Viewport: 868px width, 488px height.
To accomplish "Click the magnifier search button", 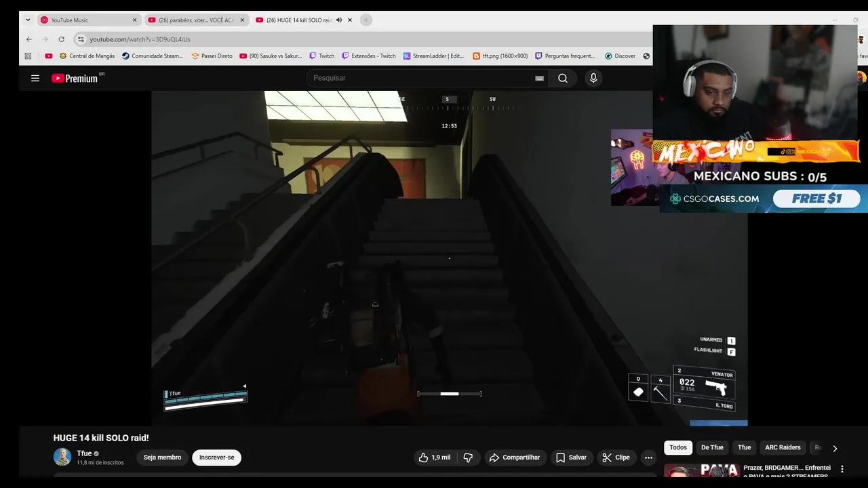I will (x=563, y=78).
